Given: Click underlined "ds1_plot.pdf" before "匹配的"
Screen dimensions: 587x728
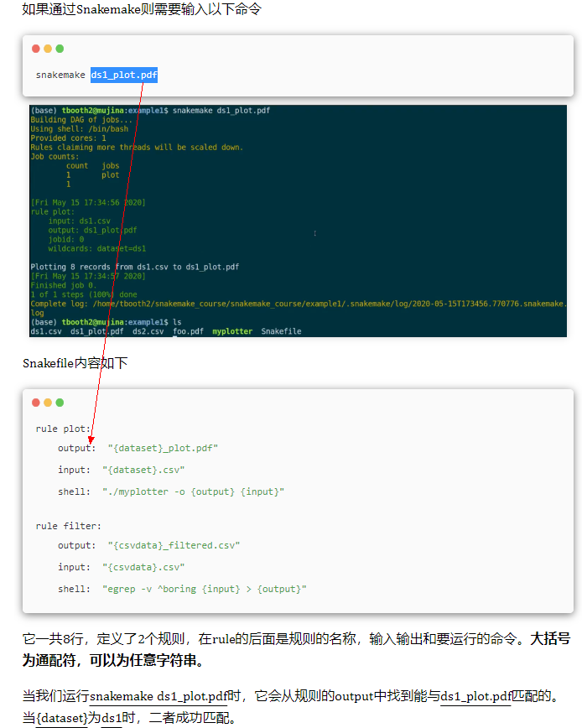Looking at the screenshot, I should (x=475, y=696).
